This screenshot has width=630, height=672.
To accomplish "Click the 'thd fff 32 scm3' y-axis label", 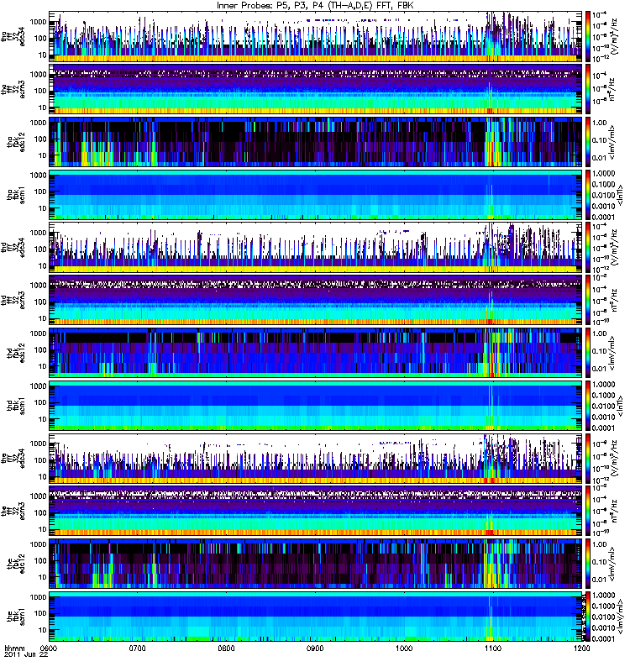I will (x=13, y=300).
